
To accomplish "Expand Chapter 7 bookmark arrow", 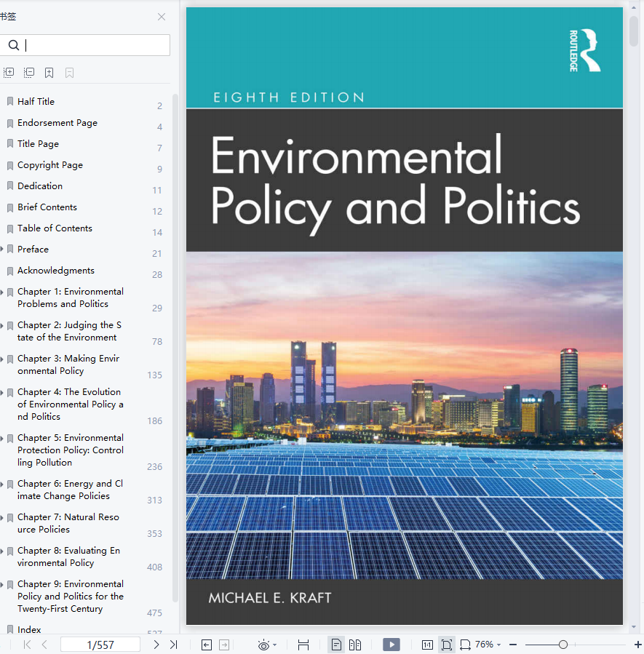I will coord(2,518).
